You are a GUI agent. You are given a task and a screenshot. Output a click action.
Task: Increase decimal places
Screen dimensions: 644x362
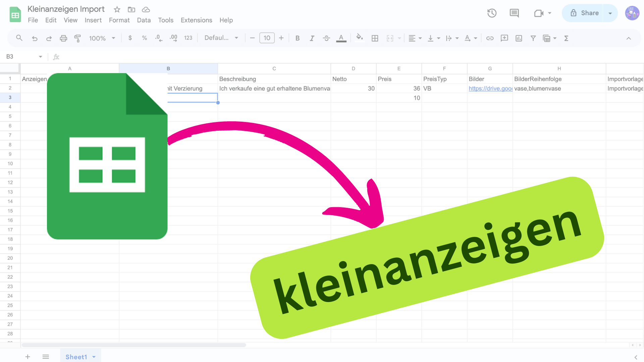click(173, 38)
